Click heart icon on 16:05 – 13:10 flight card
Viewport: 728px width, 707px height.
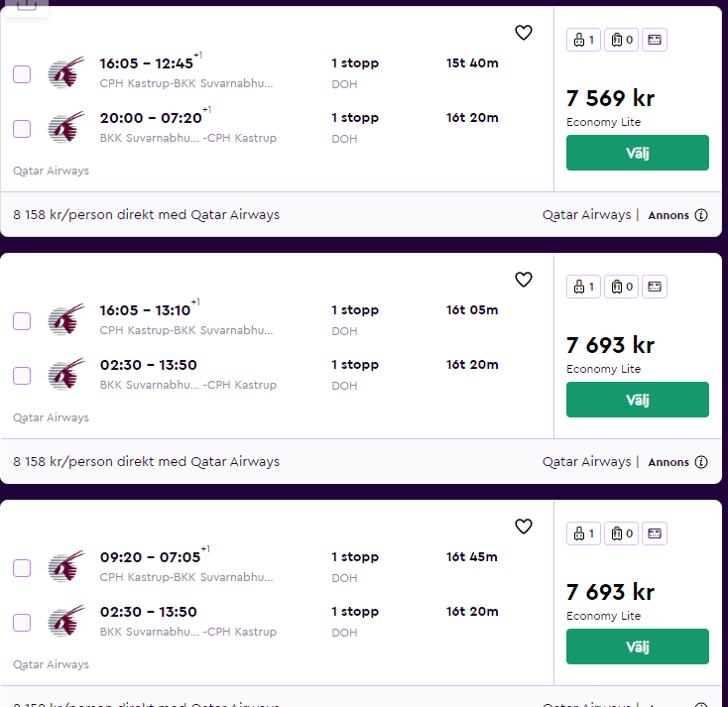tap(524, 280)
